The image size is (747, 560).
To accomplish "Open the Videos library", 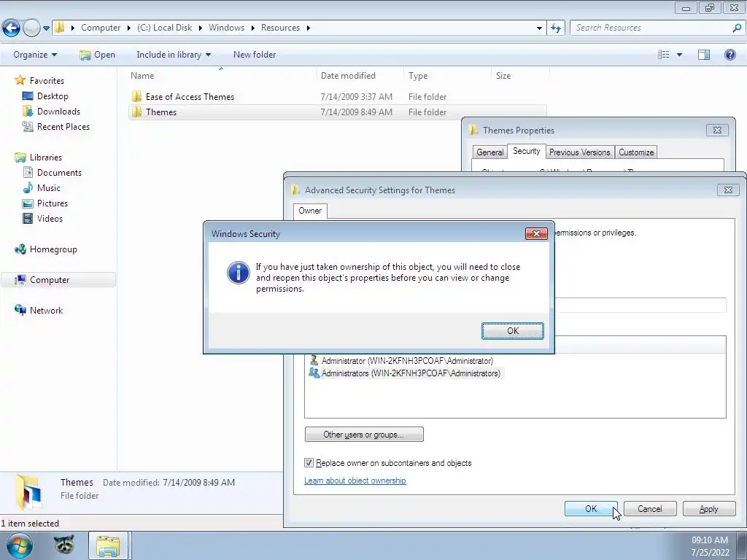I will (x=42, y=219).
